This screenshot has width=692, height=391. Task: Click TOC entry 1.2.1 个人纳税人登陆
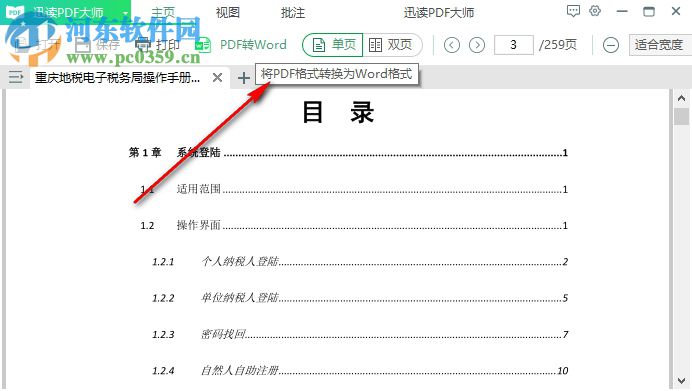[x=360, y=262]
